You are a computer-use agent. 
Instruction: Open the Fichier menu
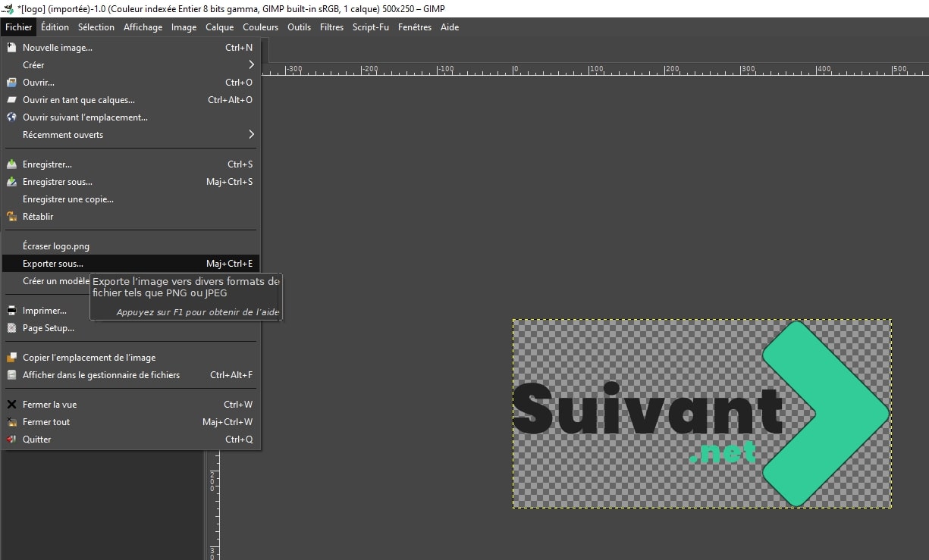[x=18, y=27]
